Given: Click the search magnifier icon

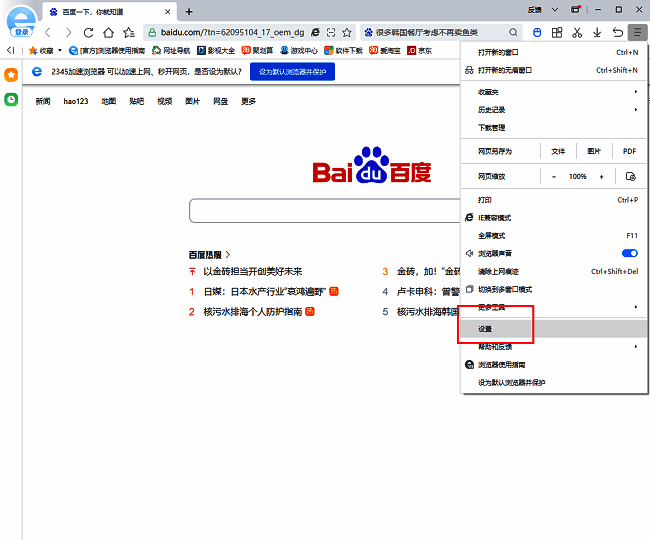Looking at the screenshot, I should pos(513,32).
